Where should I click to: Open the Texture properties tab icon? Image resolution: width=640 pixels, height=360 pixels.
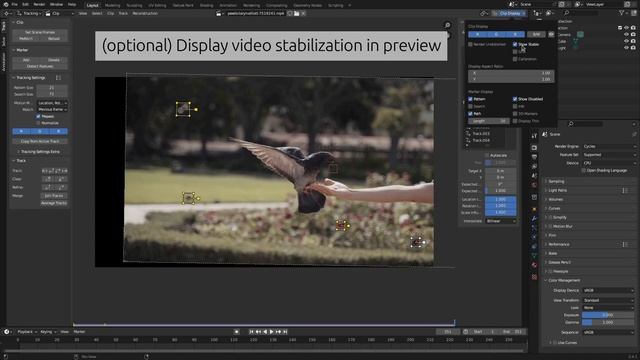(534, 277)
